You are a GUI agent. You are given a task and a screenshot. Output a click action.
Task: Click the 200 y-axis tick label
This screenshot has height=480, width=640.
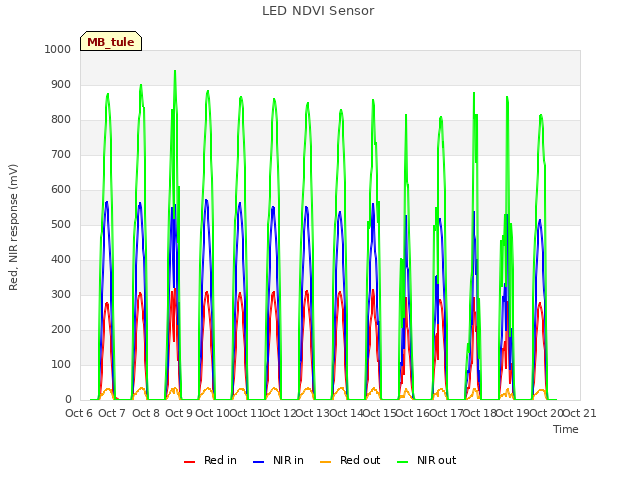point(61,329)
